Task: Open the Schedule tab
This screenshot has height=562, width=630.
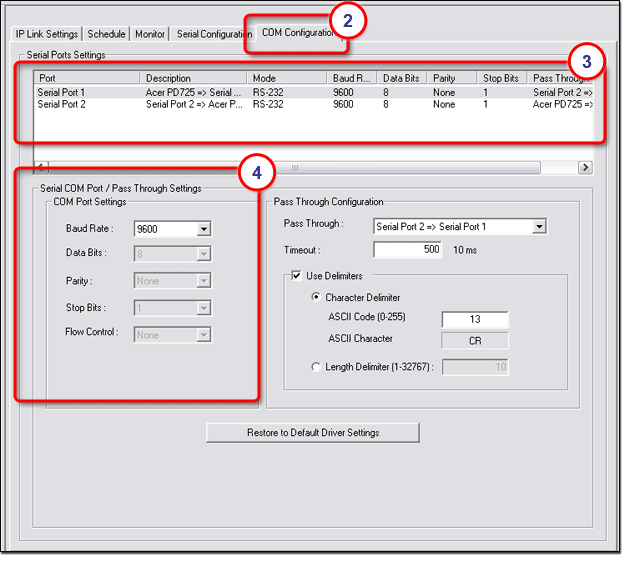Action: point(106,34)
